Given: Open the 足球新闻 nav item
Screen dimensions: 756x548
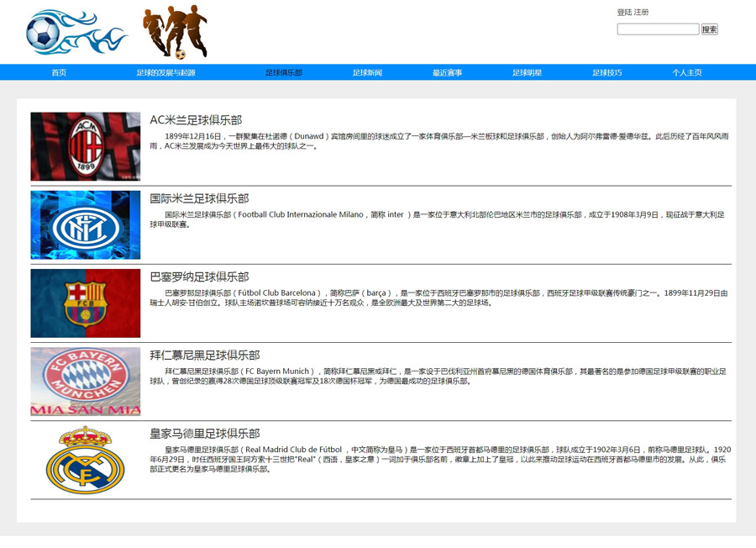Looking at the screenshot, I should click(367, 72).
